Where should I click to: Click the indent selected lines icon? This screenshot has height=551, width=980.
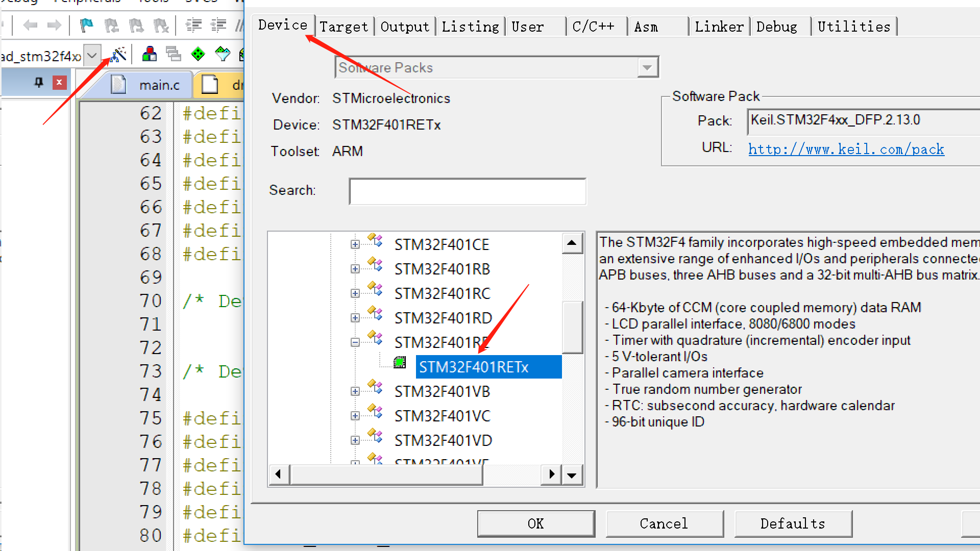(x=193, y=25)
